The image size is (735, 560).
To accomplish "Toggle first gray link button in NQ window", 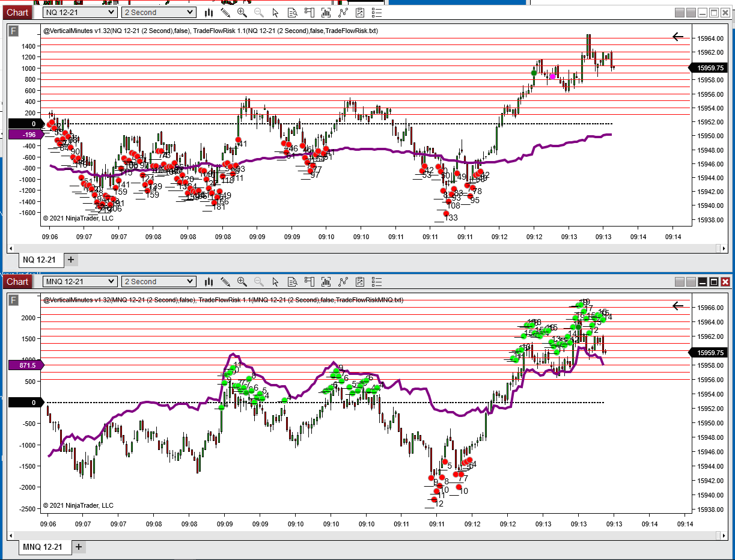I will [x=680, y=13].
